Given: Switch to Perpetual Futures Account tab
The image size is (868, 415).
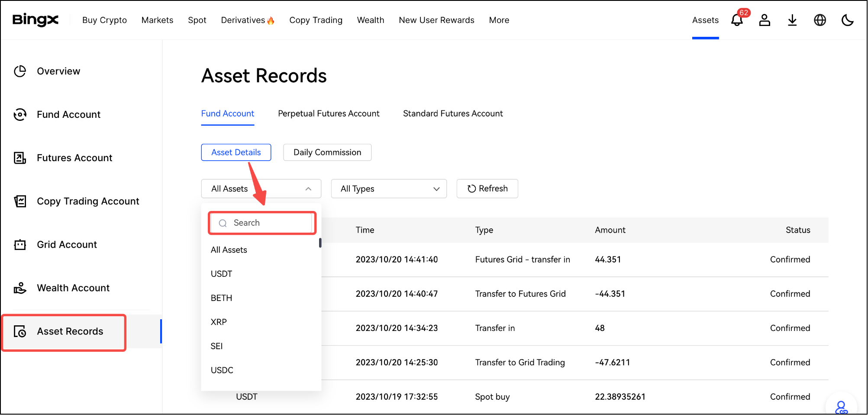Looking at the screenshot, I should click(329, 113).
